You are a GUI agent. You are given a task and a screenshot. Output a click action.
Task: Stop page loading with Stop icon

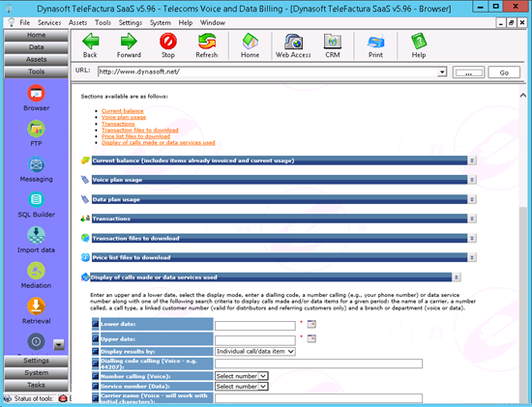click(168, 42)
